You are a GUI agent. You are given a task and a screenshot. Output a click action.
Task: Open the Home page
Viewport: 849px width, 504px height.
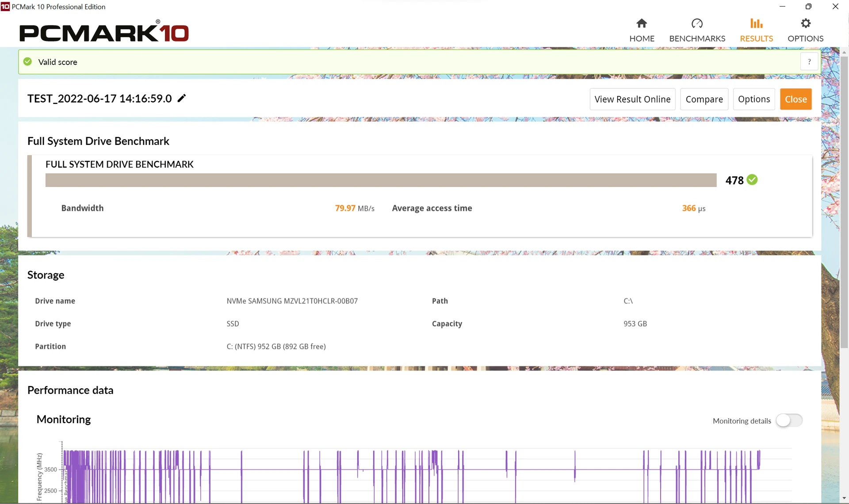642,31
